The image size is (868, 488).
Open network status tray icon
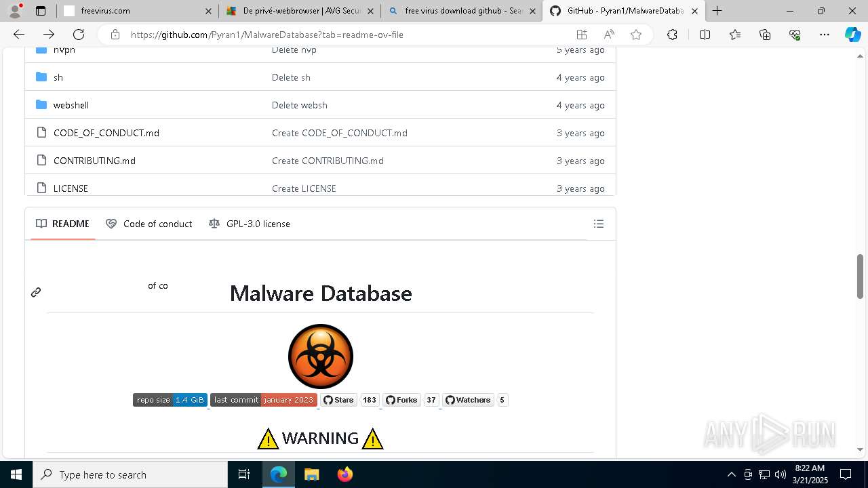(764, 474)
